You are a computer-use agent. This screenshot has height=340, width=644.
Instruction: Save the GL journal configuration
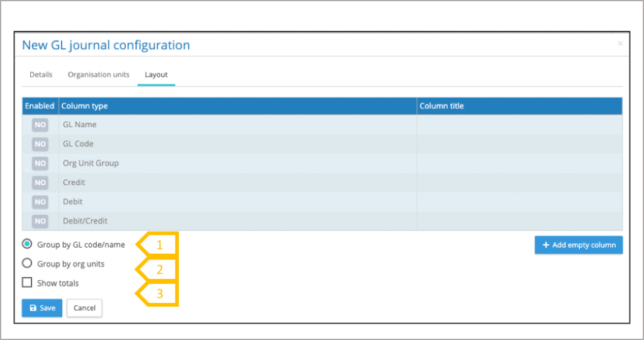click(42, 308)
